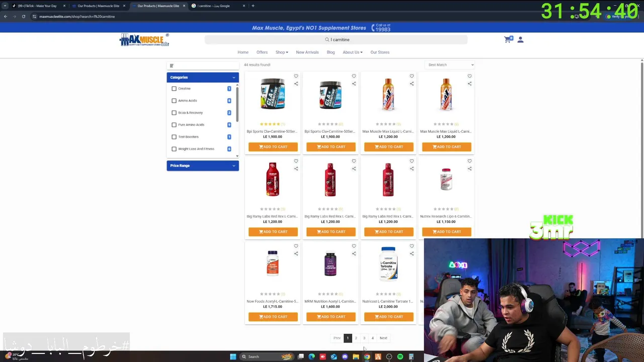Add Nutricost L-Carnitine Tartrate to cart
The height and width of the screenshot is (362, 644).
click(389, 317)
